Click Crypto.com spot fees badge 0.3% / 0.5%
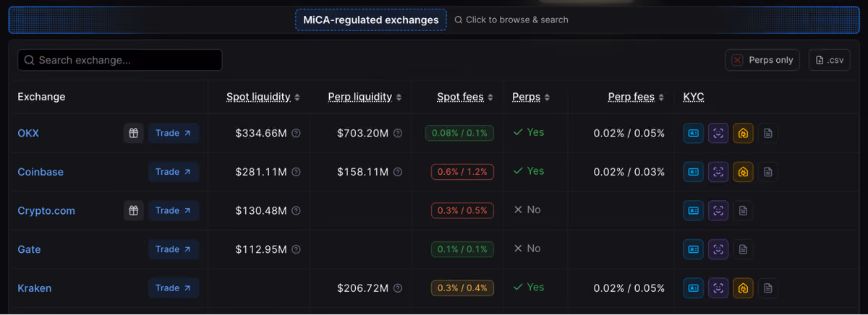868x315 pixels. [463, 210]
